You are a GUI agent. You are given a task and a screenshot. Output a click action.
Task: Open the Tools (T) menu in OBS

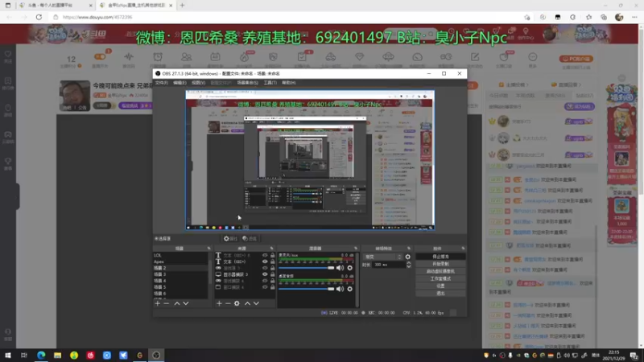[270, 83]
